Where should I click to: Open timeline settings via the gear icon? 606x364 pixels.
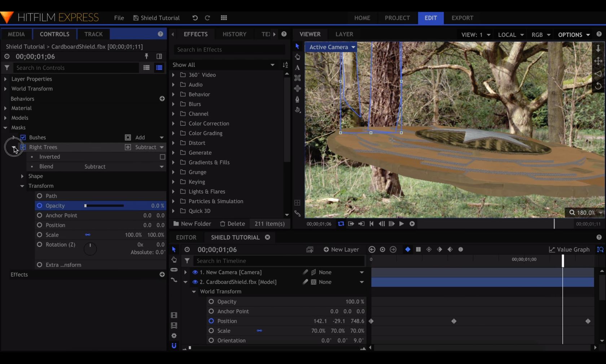[x=174, y=336]
